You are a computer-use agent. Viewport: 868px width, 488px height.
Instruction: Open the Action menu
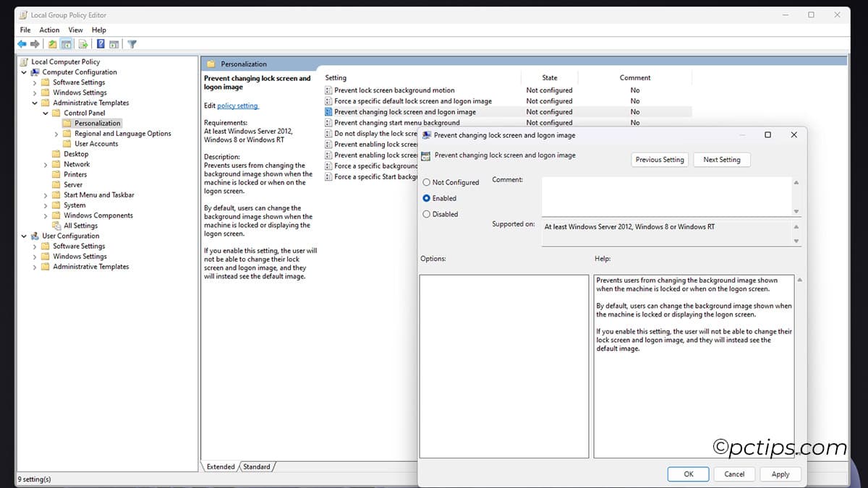pos(49,30)
